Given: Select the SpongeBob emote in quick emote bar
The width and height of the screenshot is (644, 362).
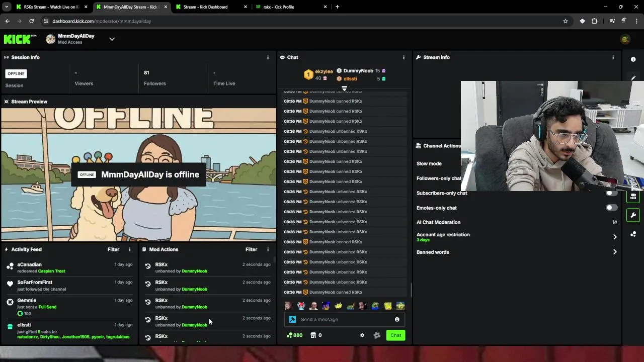Looking at the screenshot, I should tap(388, 306).
